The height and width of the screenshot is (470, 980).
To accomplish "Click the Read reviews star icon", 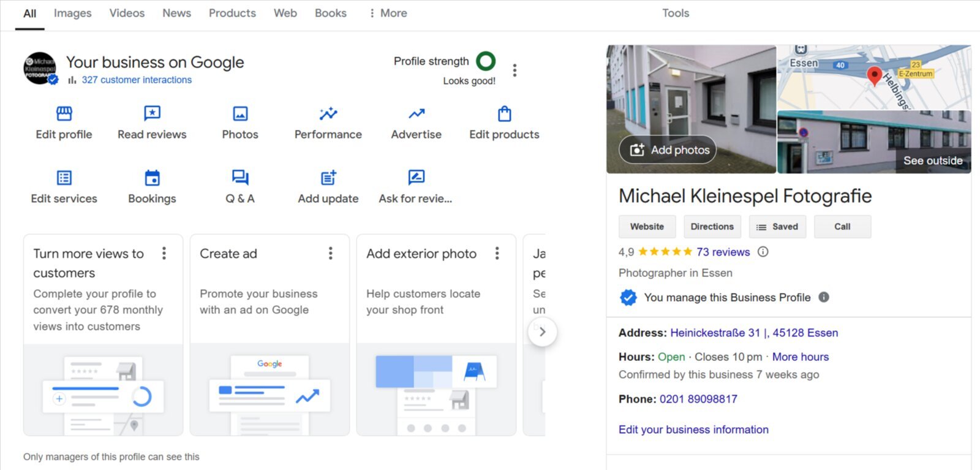I will [x=152, y=114].
